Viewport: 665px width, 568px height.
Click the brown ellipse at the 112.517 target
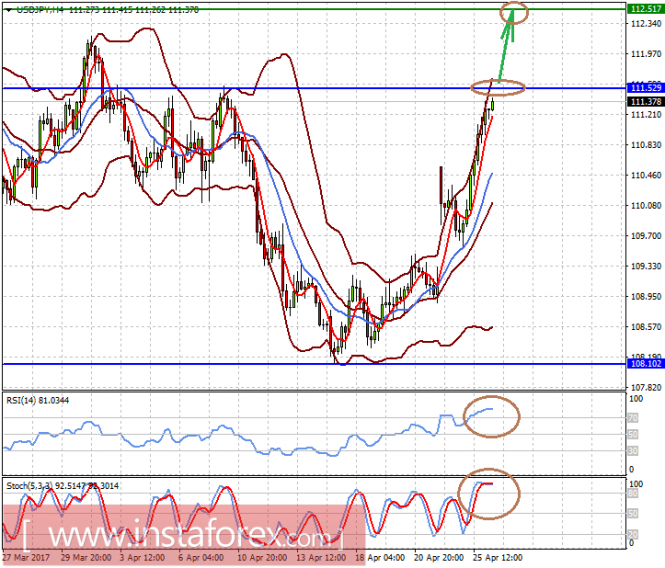[514, 13]
